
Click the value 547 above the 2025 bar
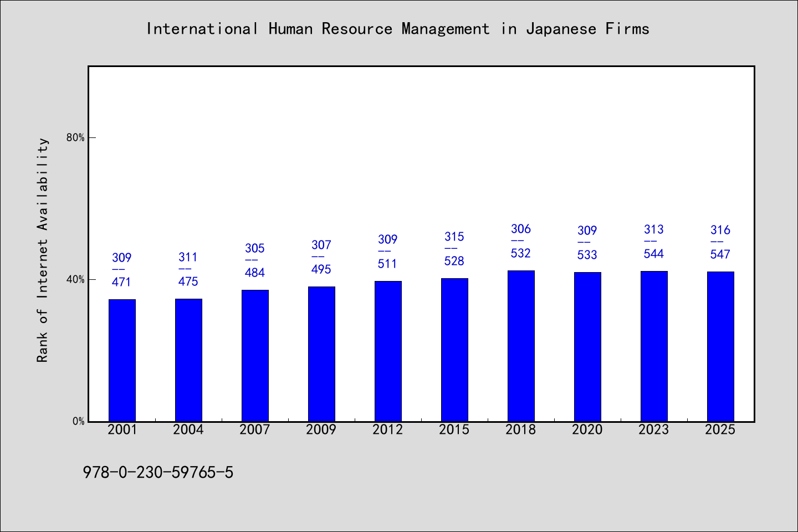720,254
